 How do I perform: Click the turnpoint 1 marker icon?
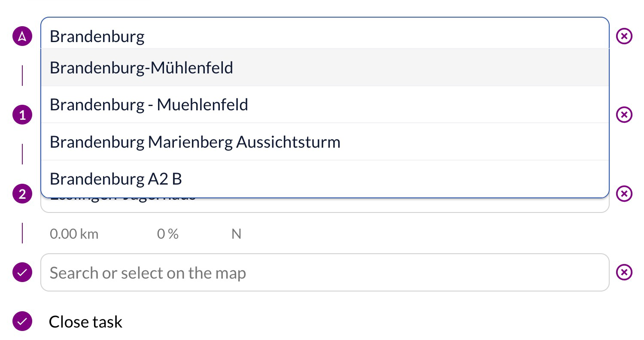[22, 115]
